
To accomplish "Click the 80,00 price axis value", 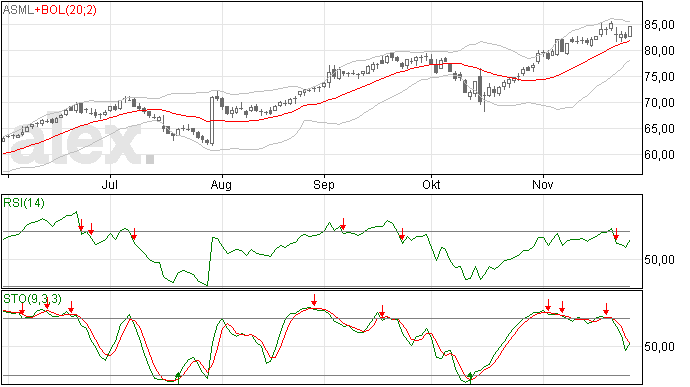I will coord(659,51).
